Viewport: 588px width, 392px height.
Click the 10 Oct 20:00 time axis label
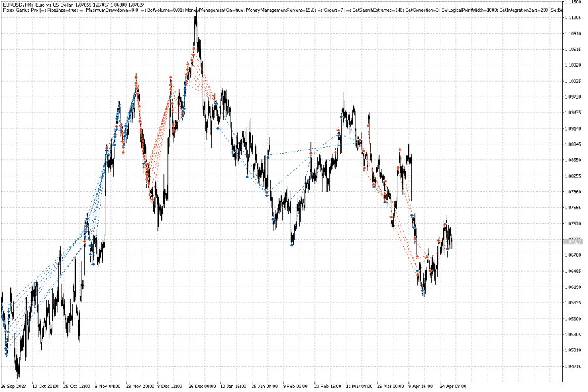45,386
